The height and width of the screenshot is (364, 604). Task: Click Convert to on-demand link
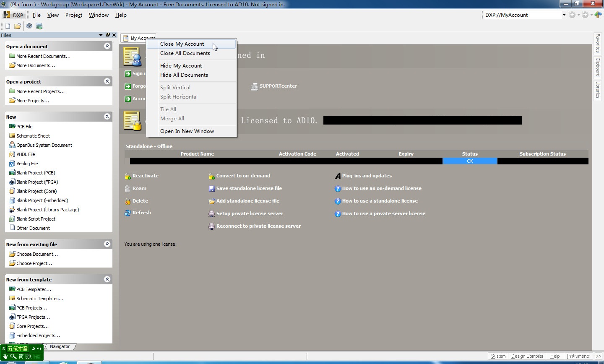(243, 176)
